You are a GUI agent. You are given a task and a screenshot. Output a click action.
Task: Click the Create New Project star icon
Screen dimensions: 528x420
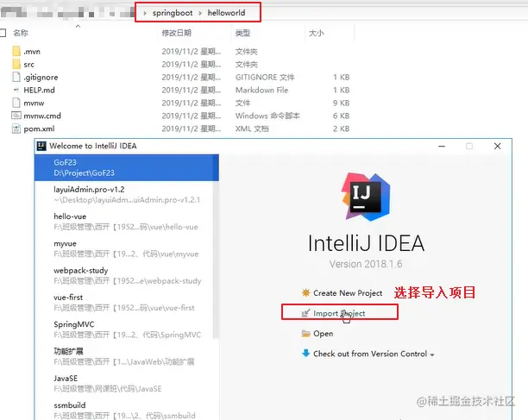305,292
